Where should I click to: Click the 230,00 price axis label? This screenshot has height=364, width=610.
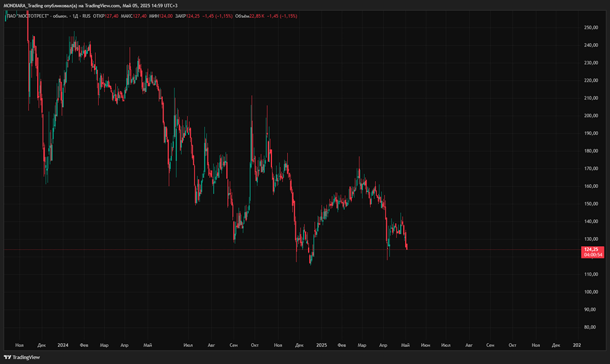[x=591, y=63]
